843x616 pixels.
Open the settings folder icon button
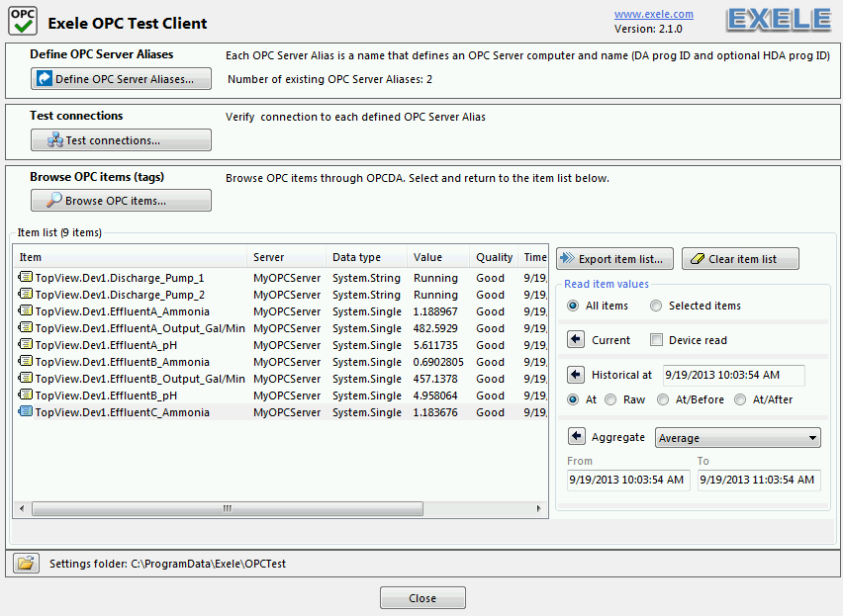pos(26,564)
